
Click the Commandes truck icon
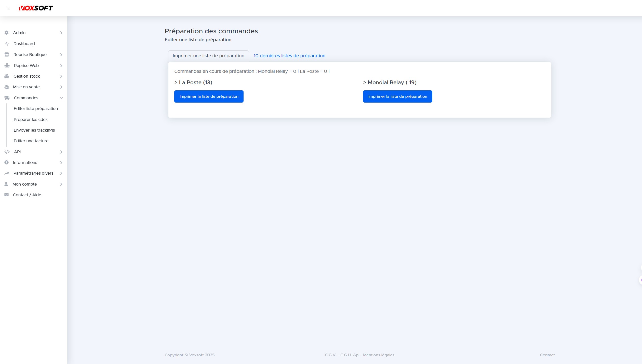6,98
